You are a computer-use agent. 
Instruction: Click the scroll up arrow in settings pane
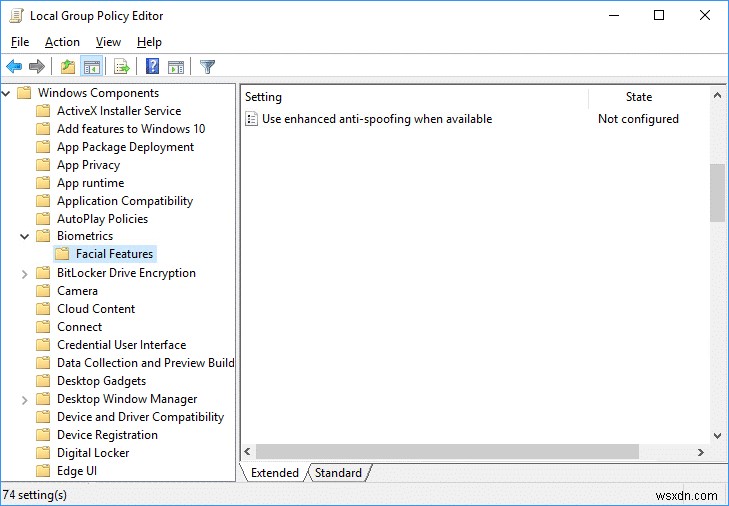(717, 96)
